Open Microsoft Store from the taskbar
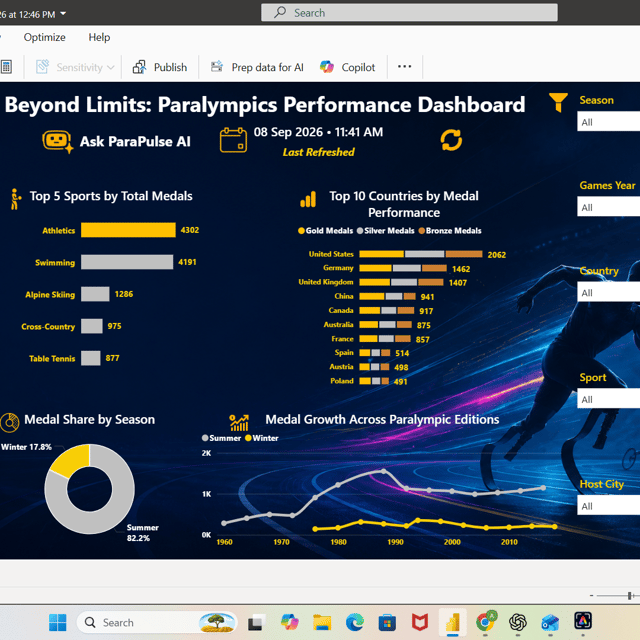The width and height of the screenshot is (640, 640). 387,622
